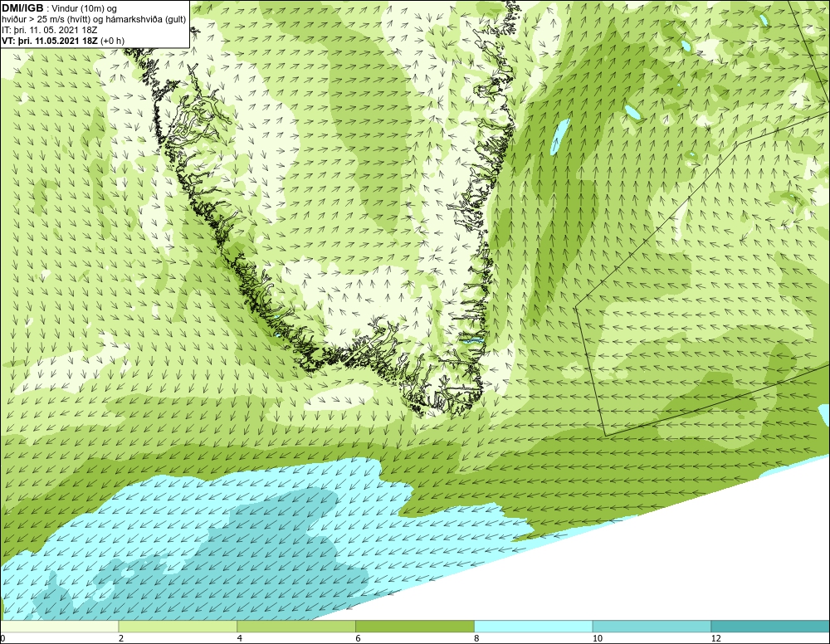830x644 pixels.
Task: Click the 4–6 m/s green legend swatch
Action: [x=296, y=627]
